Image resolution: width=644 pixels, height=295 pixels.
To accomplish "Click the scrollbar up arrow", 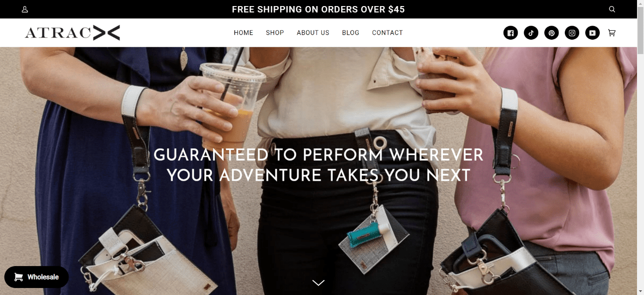I will (x=640, y=3).
